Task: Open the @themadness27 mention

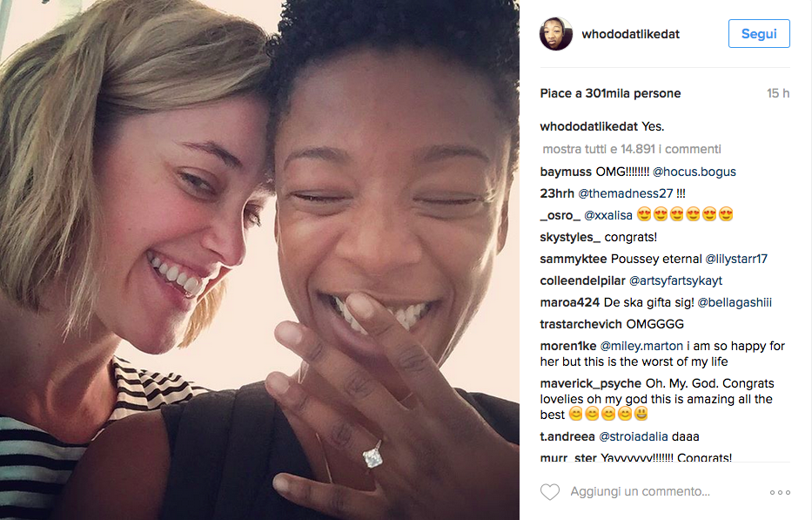Action: pos(625,193)
